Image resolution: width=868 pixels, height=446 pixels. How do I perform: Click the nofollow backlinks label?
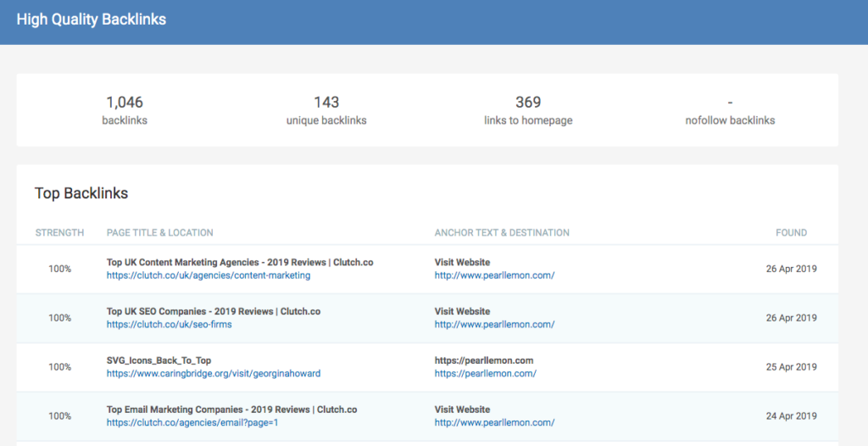coord(730,120)
